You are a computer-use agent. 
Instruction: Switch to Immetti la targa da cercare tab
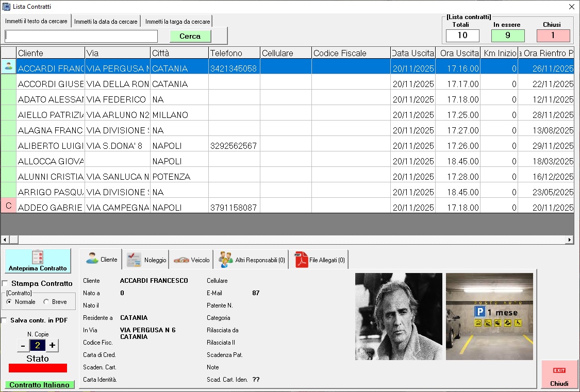[x=177, y=22]
